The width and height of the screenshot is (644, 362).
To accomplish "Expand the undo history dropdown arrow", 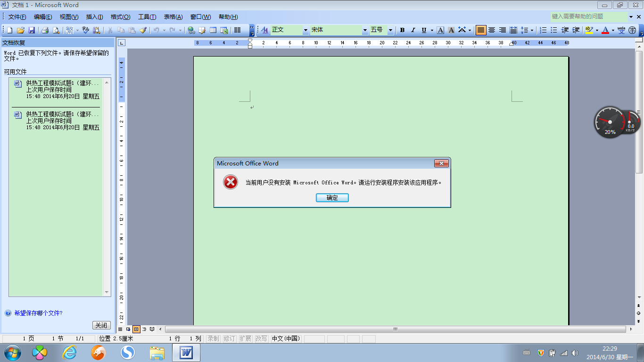I will tap(164, 30).
